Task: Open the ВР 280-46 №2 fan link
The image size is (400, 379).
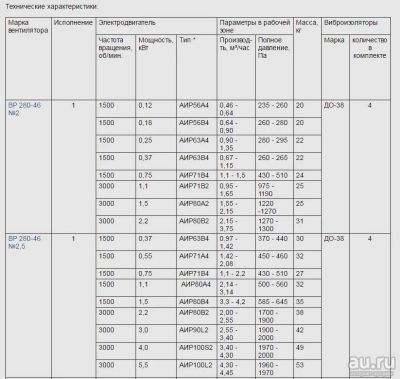Action: [24, 109]
